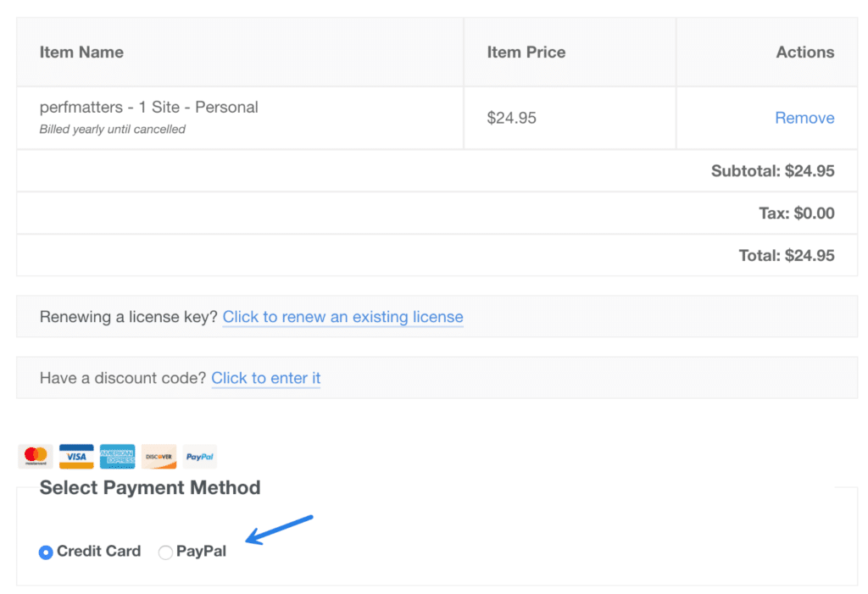
Task: Click the Visa payment icon
Action: pyautogui.click(x=75, y=456)
